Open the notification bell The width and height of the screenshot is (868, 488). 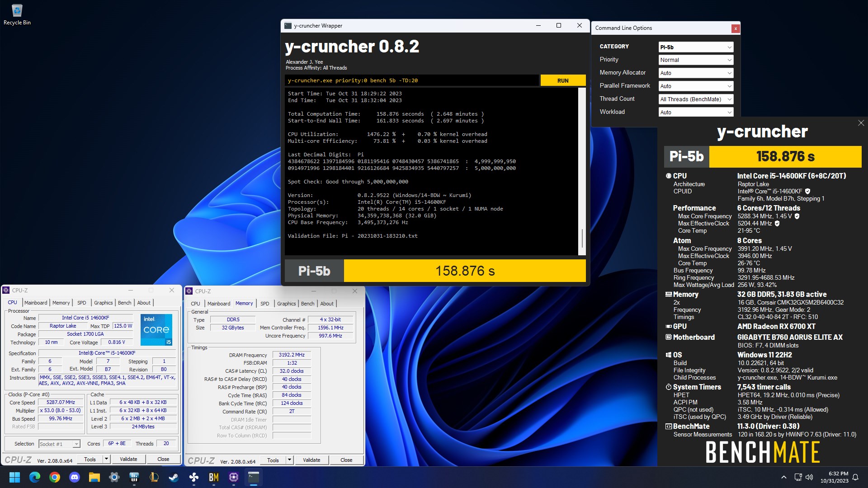(855, 477)
